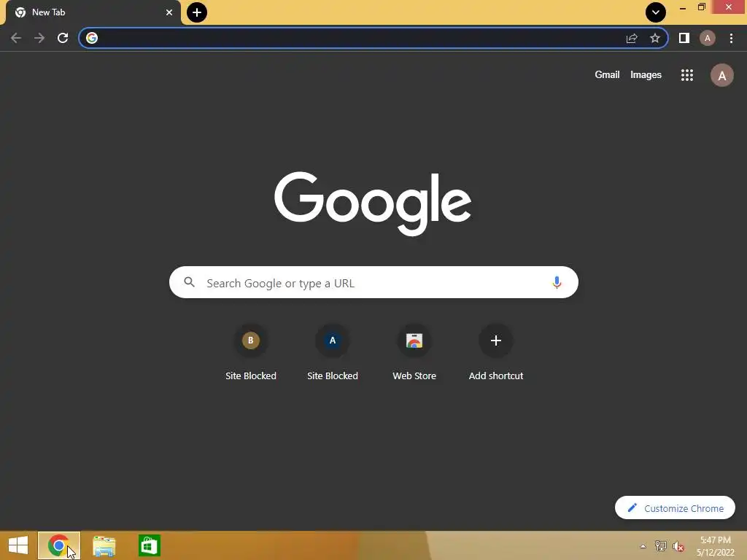
Task: Open Gmail link
Action: coord(607,75)
